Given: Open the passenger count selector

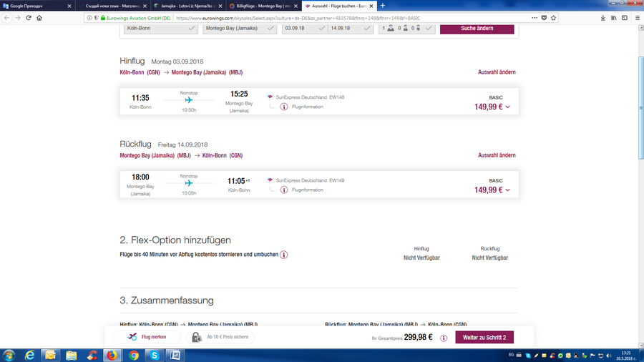Looking at the screenshot, I should 406,29.
